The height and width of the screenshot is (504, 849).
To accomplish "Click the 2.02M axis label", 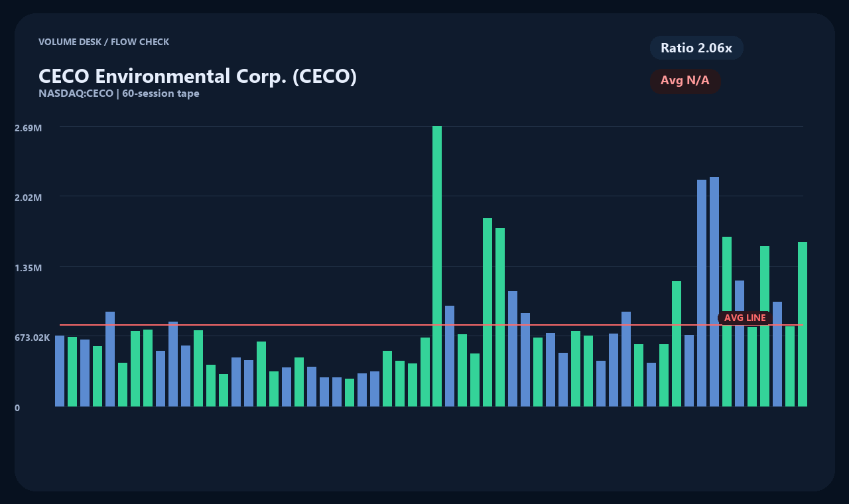I will click(29, 198).
